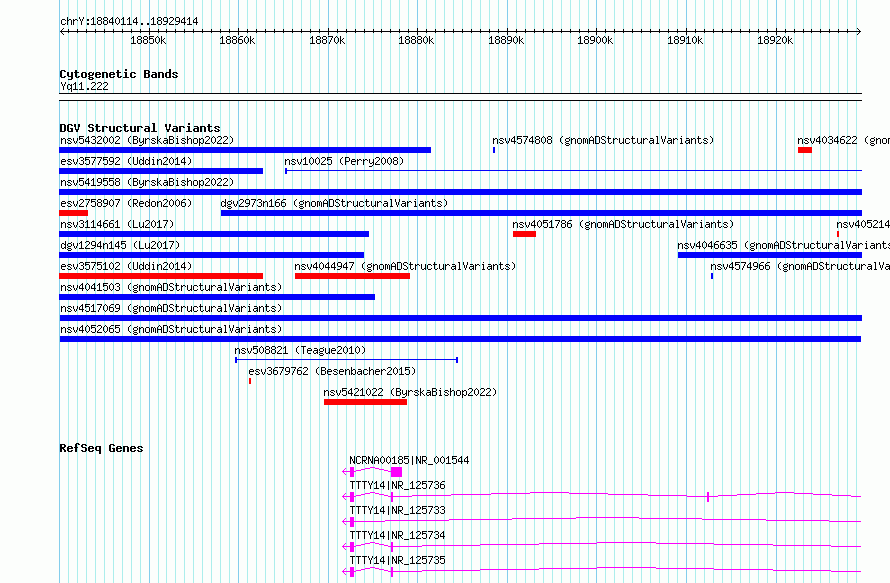Screen dimensions: 890x583
Task: Click the RefSeq Genes track heading
Action: click(x=101, y=448)
